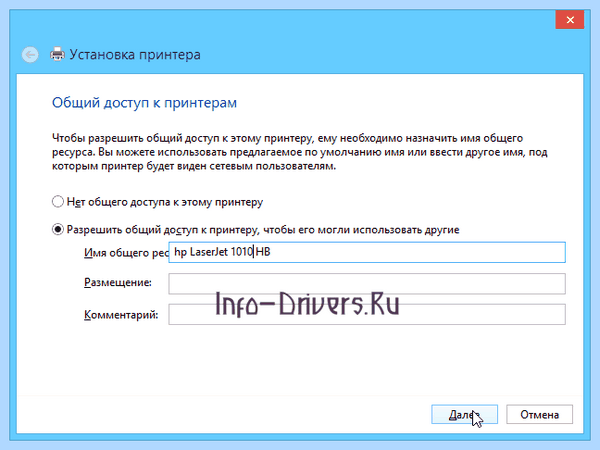600x450 pixels.
Task: Click the printer icon beside the title
Action: [57, 54]
